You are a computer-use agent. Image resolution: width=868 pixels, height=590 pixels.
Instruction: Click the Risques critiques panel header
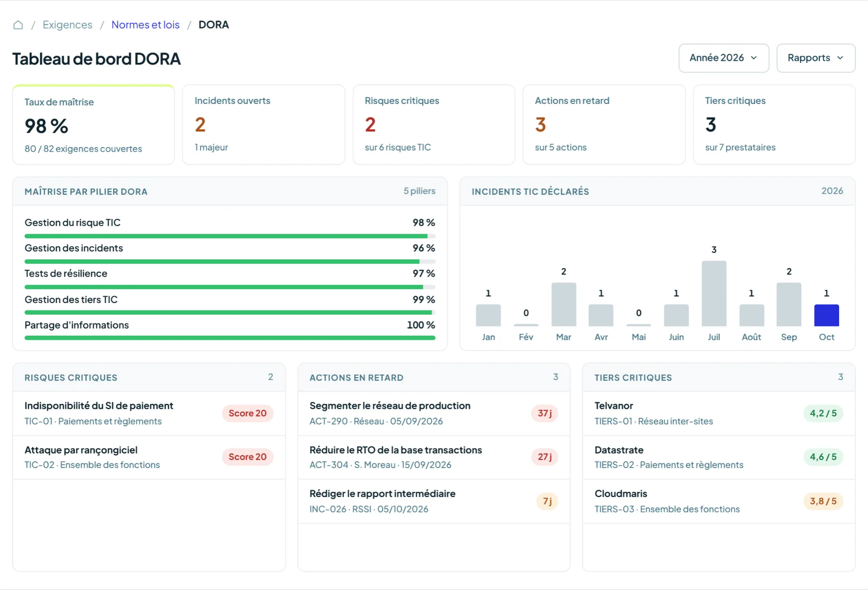point(149,377)
